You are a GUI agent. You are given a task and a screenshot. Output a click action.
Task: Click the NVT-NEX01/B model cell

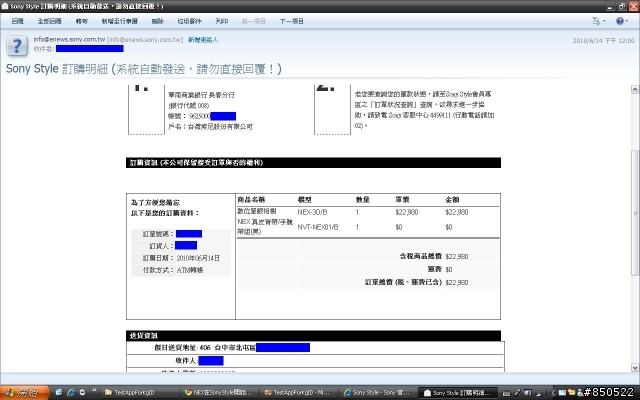318,227
